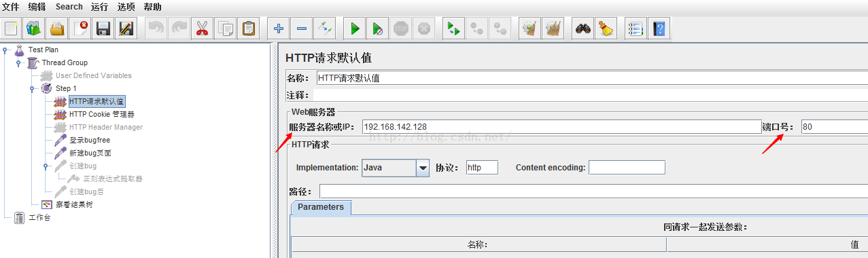Click the Clear results broom icon
868x258 pixels.
pos(530,29)
